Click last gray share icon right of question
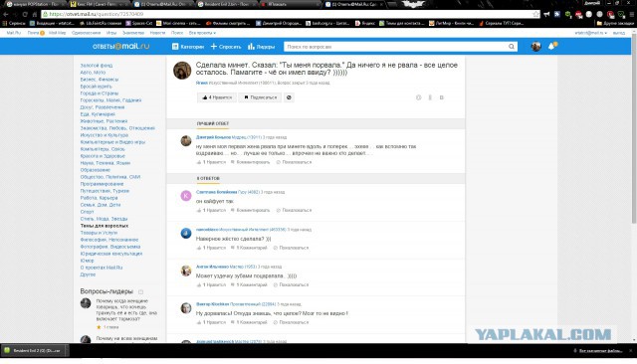This screenshot has width=637, height=364. click(x=442, y=97)
